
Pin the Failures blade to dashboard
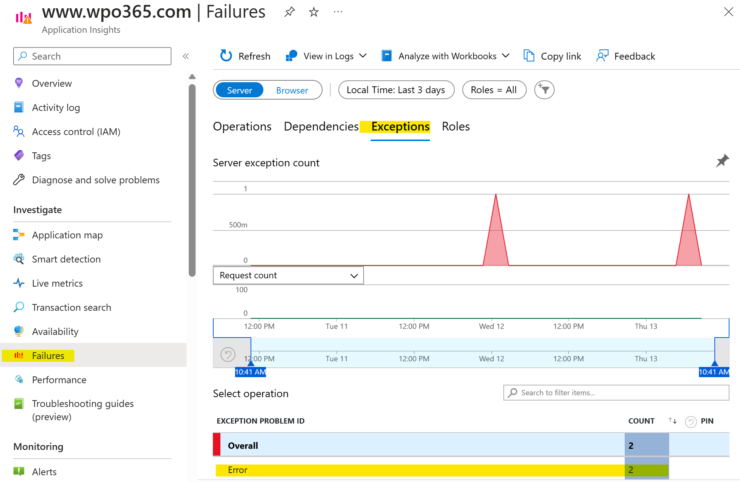[289, 12]
